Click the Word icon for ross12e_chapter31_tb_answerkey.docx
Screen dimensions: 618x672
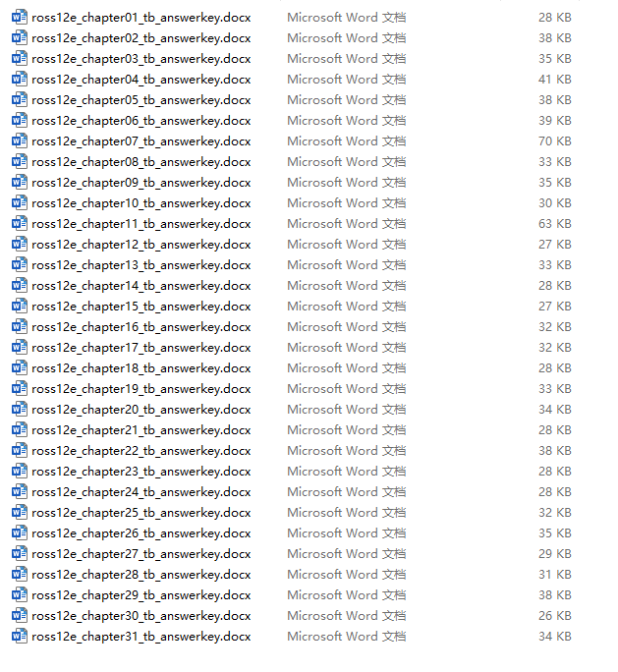(x=20, y=637)
